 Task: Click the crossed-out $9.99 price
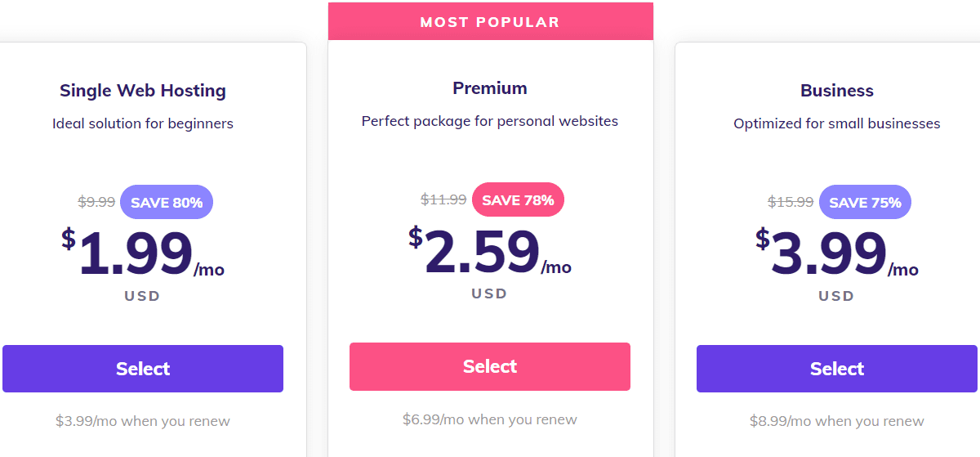pos(96,202)
